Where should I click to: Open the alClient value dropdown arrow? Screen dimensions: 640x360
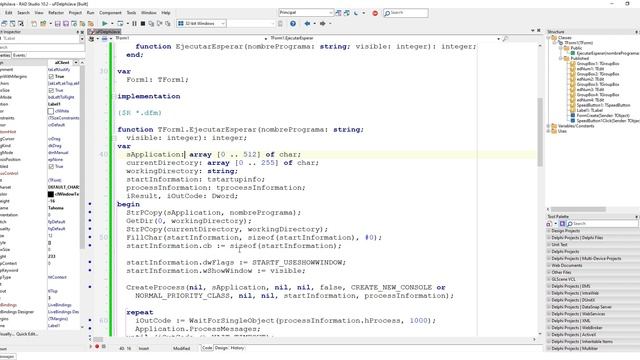[x=76, y=63]
